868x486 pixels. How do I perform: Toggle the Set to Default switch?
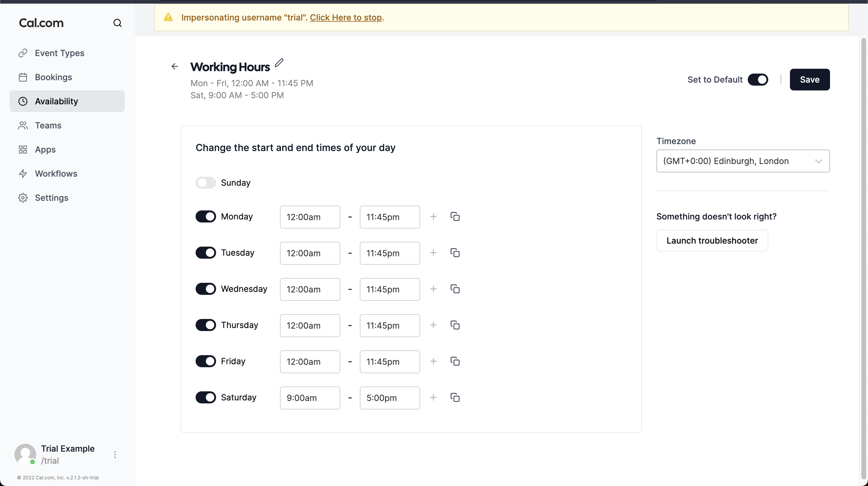pos(758,80)
